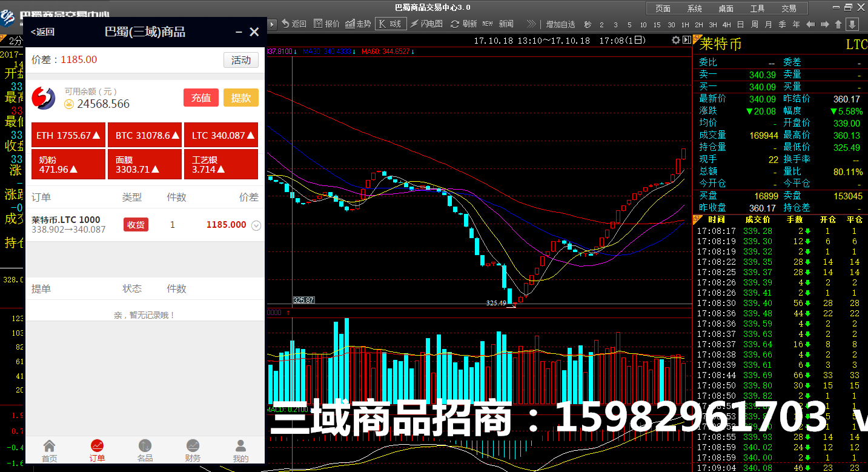868x472 pixels.
Task: Click the 收货 button on LTC order
Action: (x=136, y=224)
